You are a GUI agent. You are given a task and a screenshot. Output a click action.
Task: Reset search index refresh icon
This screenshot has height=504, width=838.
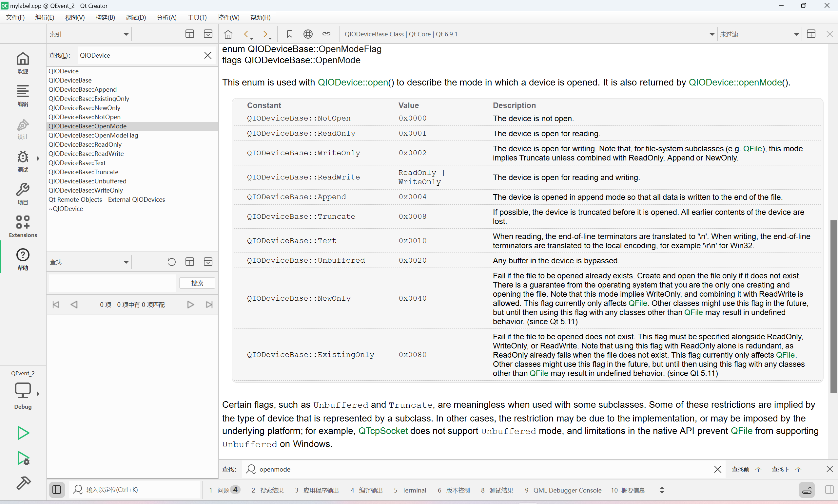pos(172,262)
